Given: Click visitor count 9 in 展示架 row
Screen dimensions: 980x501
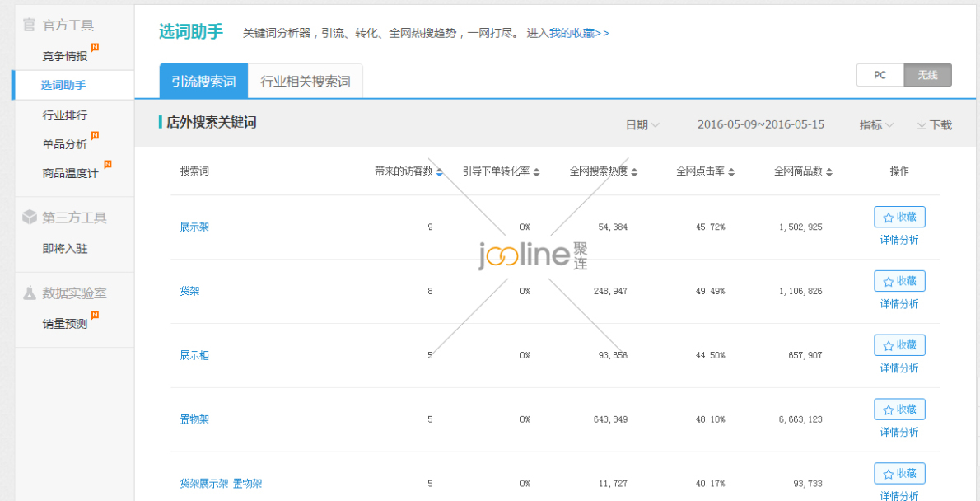Looking at the screenshot, I should 430,227.
